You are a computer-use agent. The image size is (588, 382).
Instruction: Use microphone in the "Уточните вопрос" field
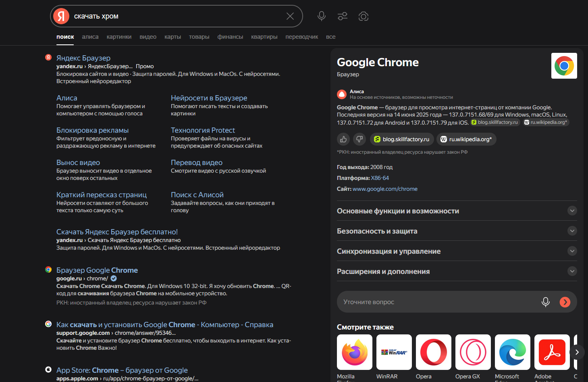tap(546, 302)
